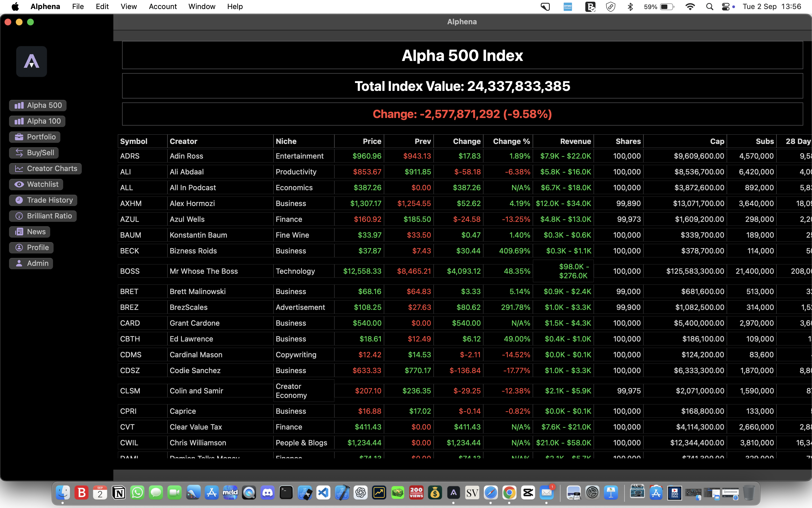Image resolution: width=812 pixels, height=508 pixels.
Task: Open Visual Studio Code from the dock
Action: click(x=323, y=493)
